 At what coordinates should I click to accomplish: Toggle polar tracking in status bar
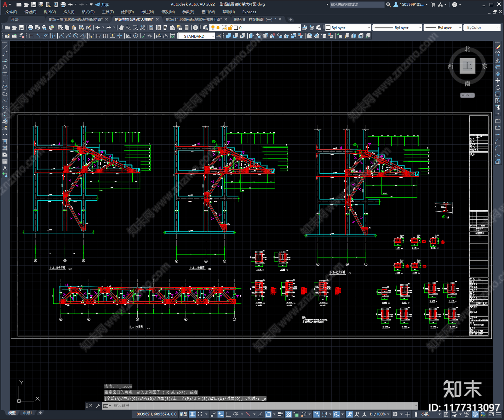(236, 414)
